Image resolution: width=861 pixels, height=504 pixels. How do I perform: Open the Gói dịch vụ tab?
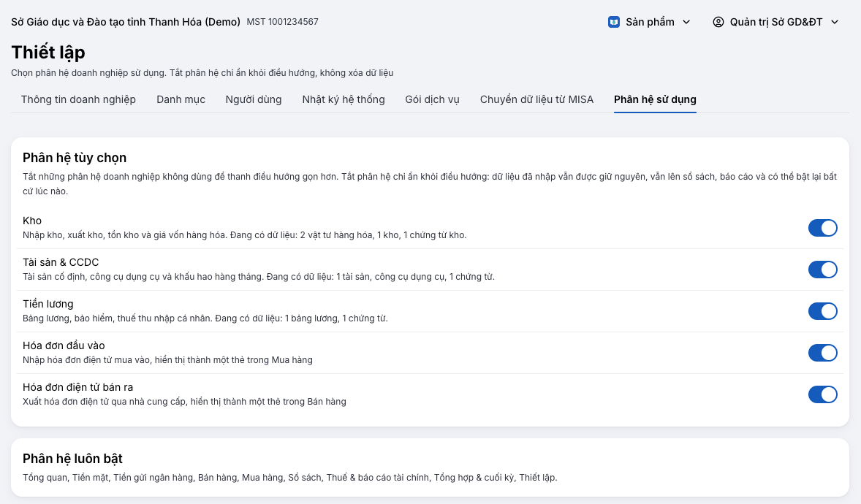click(x=432, y=99)
